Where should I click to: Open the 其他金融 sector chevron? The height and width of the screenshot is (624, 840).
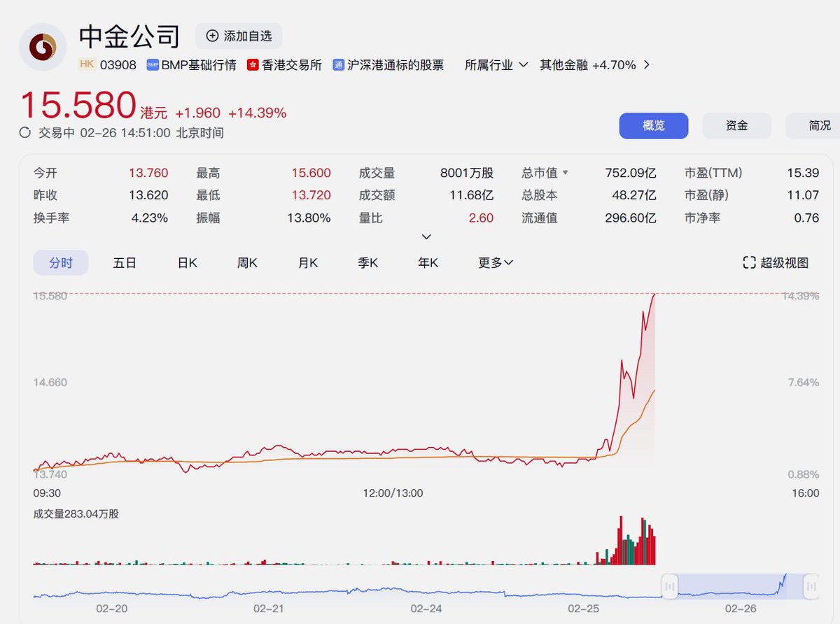pyautogui.click(x=646, y=65)
